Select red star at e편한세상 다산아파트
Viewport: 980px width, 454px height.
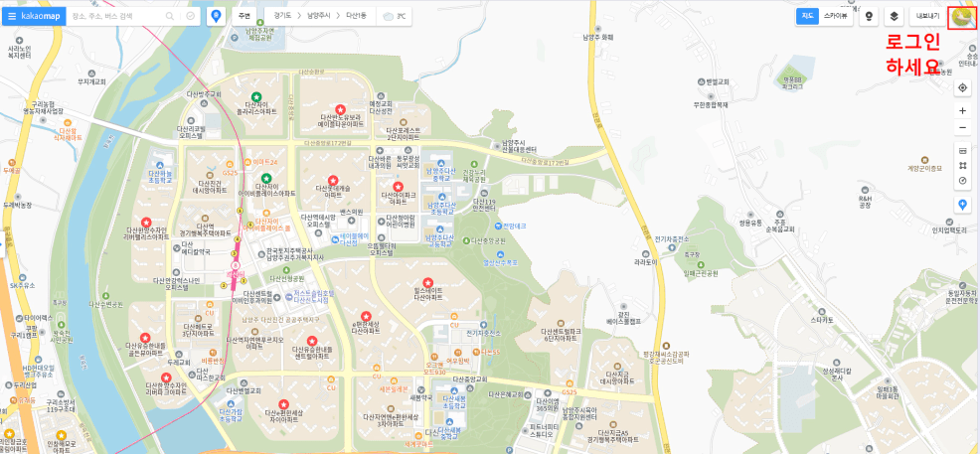366,316
